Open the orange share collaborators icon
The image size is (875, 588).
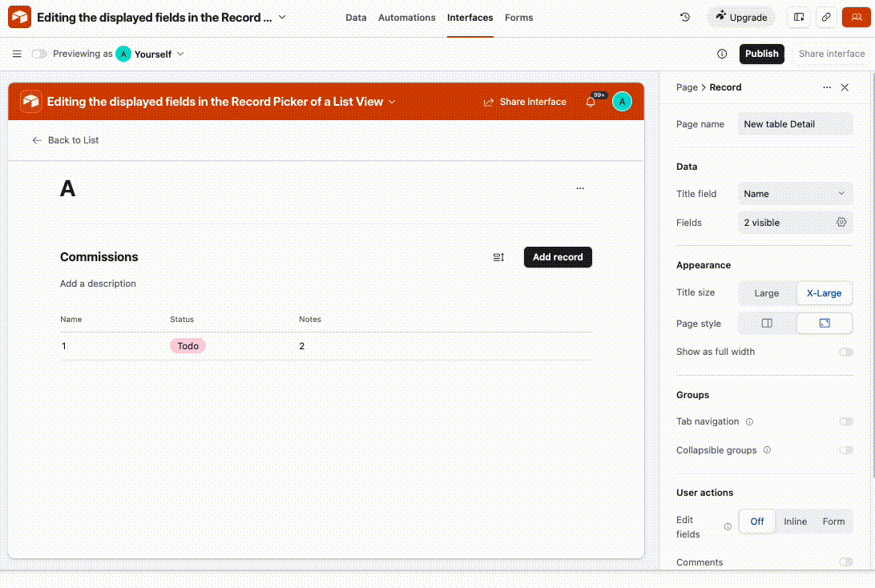click(857, 18)
